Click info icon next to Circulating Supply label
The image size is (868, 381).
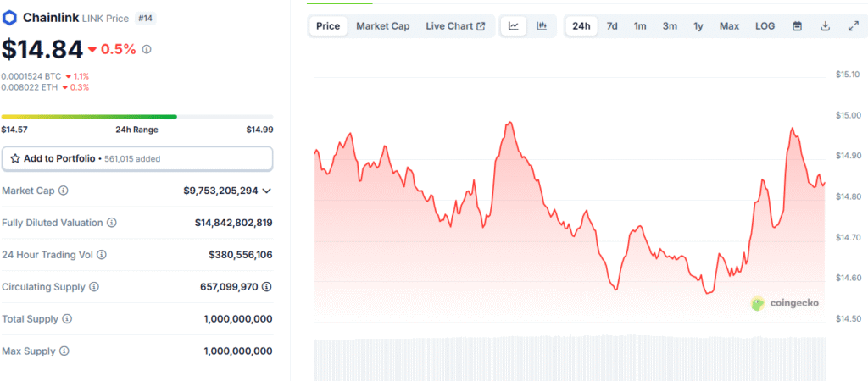click(x=94, y=287)
